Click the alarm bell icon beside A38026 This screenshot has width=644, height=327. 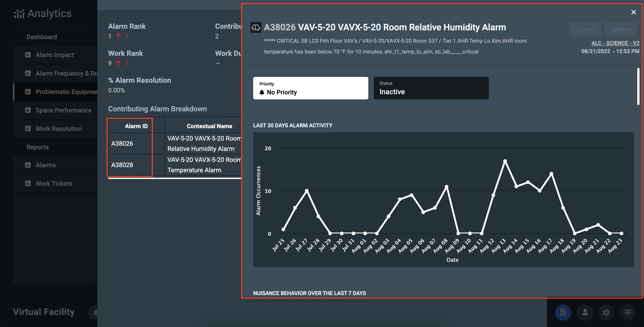click(x=255, y=27)
